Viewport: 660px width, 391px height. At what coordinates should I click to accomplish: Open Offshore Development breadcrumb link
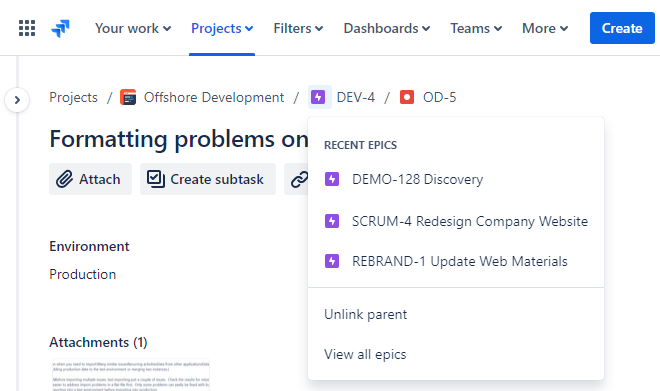tap(214, 97)
